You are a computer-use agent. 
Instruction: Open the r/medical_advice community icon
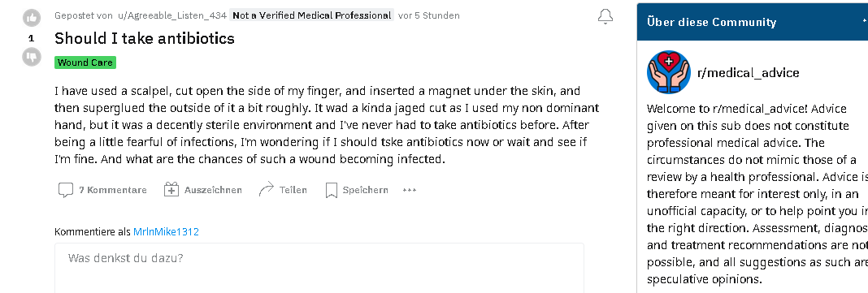click(669, 72)
